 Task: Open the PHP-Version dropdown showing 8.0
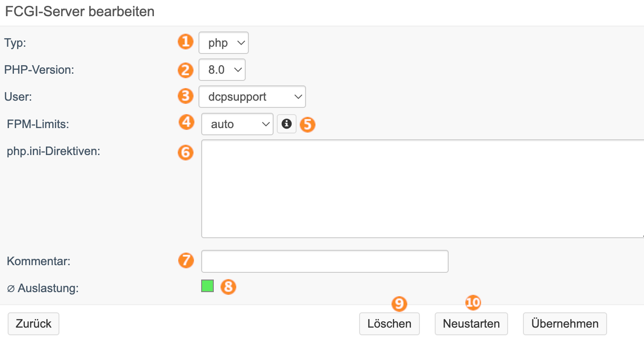pos(222,70)
